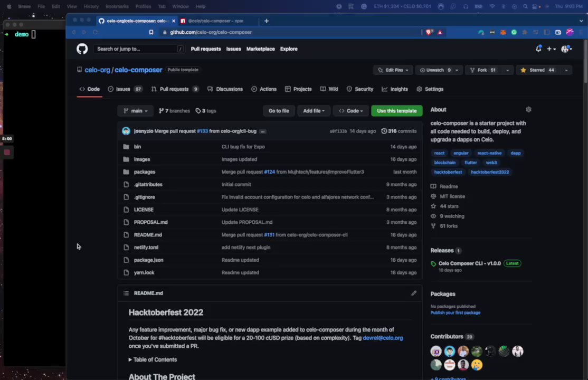Click the Fork button
This screenshot has height=380, width=588.
[x=483, y=70]
